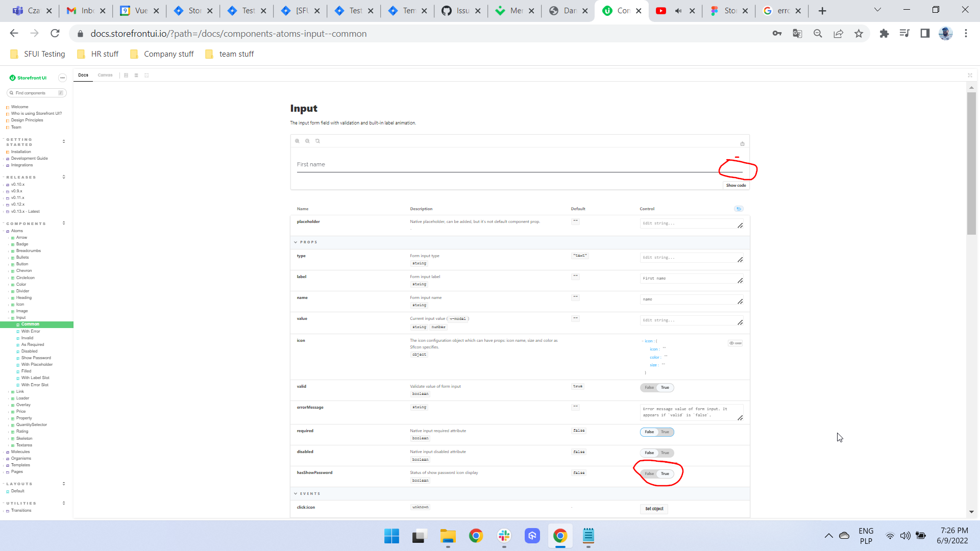
Task: Open the RAW view for the icon prop
Action: point(736,343)
